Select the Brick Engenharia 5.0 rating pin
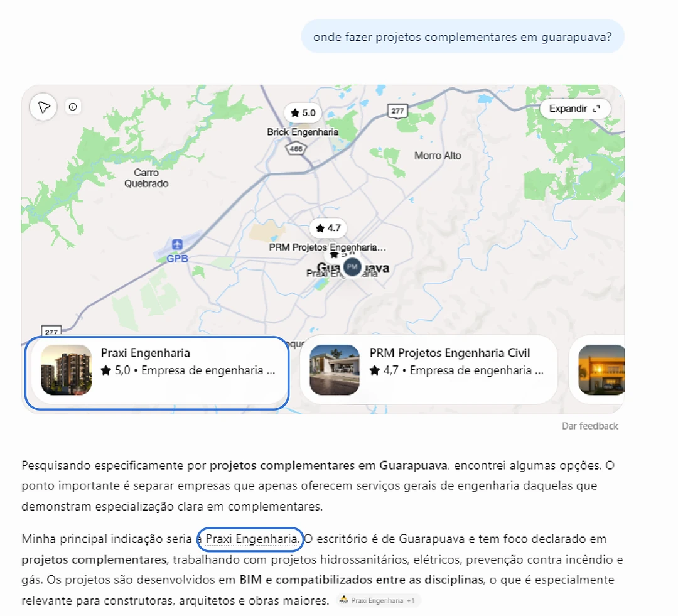The height and width of the screenshot is (616, 678). pos(303,113)
